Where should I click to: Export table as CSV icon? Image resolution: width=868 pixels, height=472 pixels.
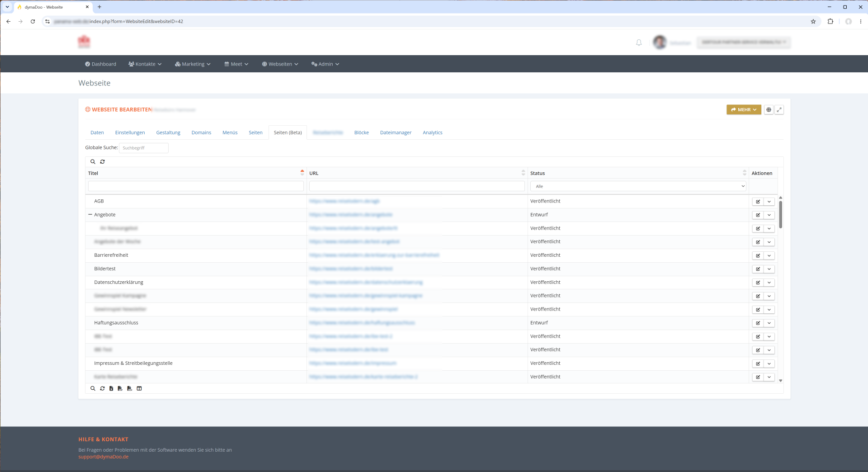pos(129,388)
